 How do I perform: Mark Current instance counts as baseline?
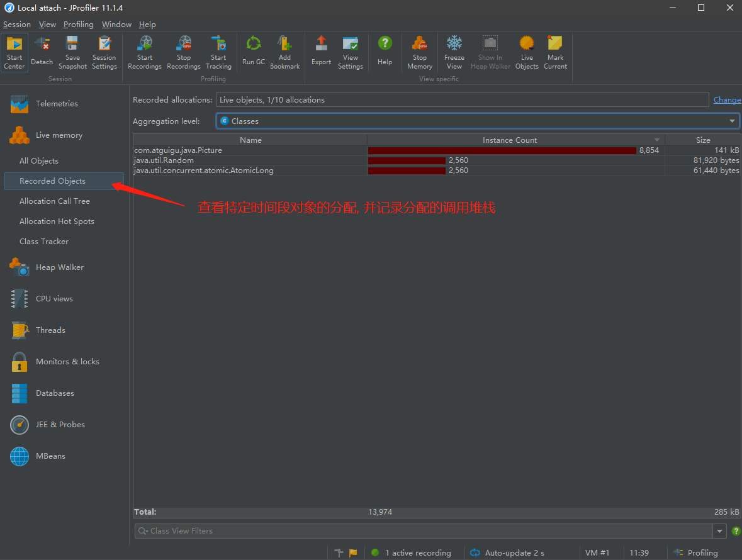pyautogui.click(x=554, y=50)
